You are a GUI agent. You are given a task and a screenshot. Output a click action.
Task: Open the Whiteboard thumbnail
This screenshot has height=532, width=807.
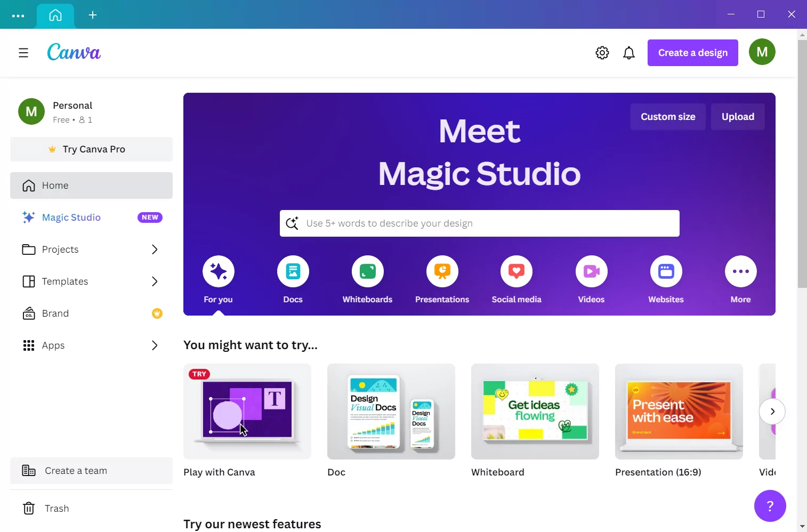point(535,412)
